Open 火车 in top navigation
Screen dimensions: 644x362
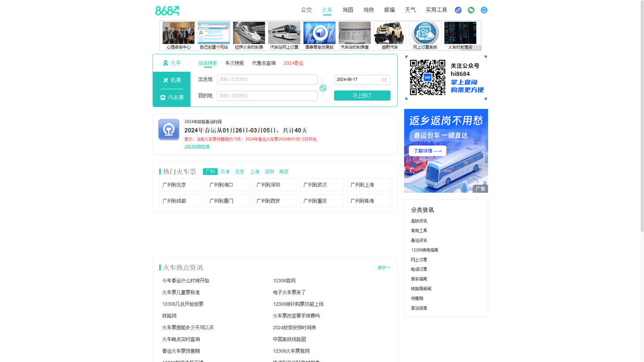point(327,10)
